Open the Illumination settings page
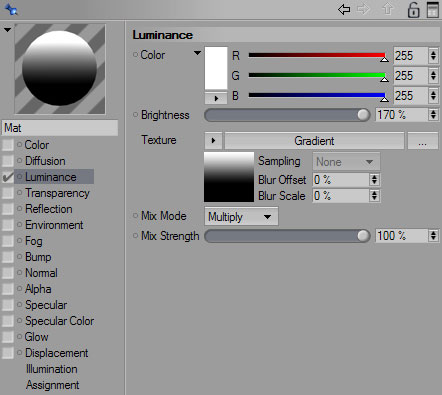Image resolution: width=442 pixels, height=395 pixels. click(x=52, y=369)
